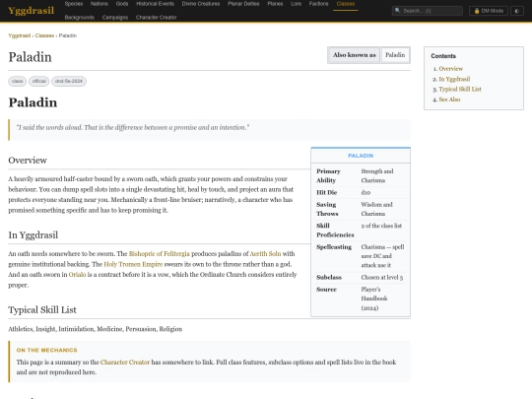Screen dimensions: 532x399
Task: Jump to Typical Skill List in Contents
Action: pyautogui.click(x=460, y=90)
